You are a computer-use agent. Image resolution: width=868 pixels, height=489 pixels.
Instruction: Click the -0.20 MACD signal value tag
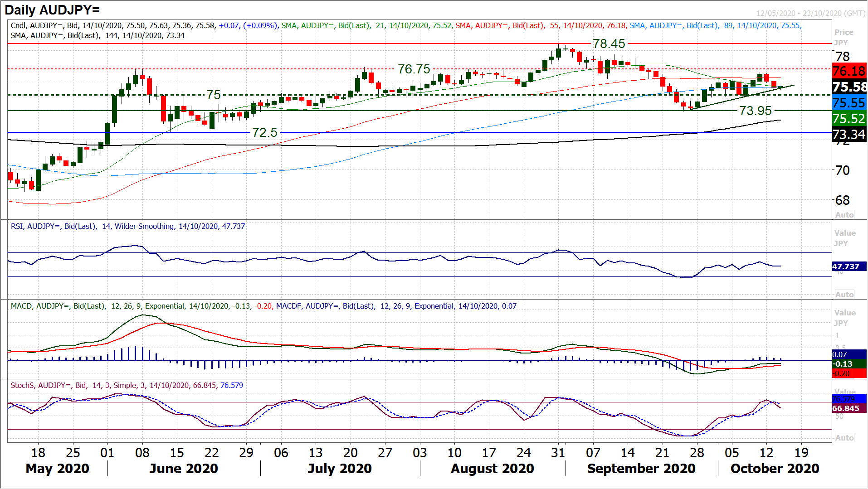point(849,373)
